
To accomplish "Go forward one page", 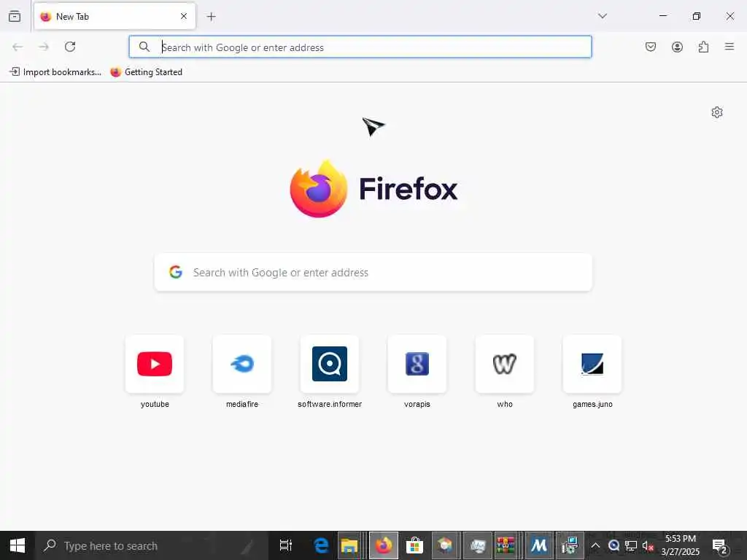I will pos(44,47).
